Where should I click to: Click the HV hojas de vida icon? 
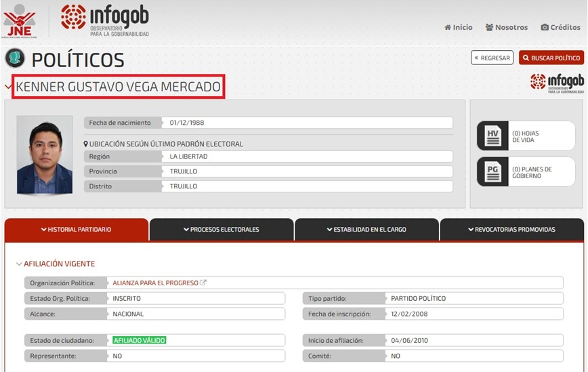pos(493,136)
